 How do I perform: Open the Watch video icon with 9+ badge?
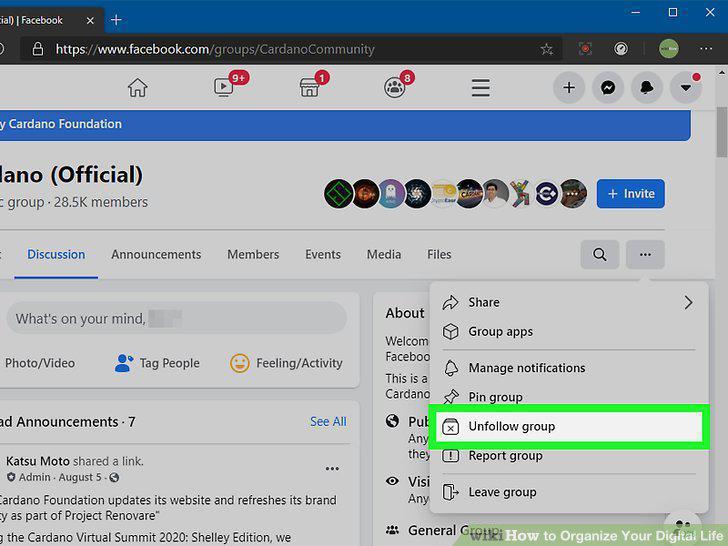[224, 87]
